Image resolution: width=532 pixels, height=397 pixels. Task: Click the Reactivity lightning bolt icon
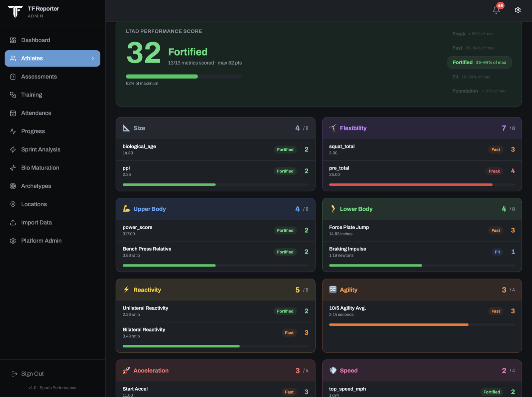126,290
